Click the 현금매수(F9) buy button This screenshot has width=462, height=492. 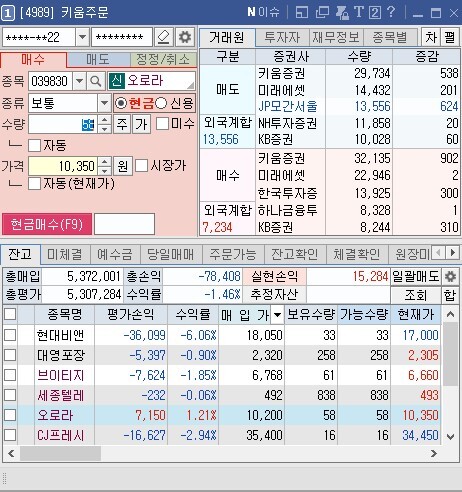[47, 224]
